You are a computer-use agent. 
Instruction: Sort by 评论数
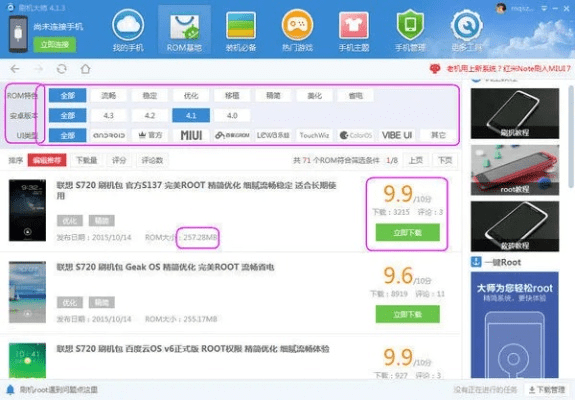tap(152, 160)
